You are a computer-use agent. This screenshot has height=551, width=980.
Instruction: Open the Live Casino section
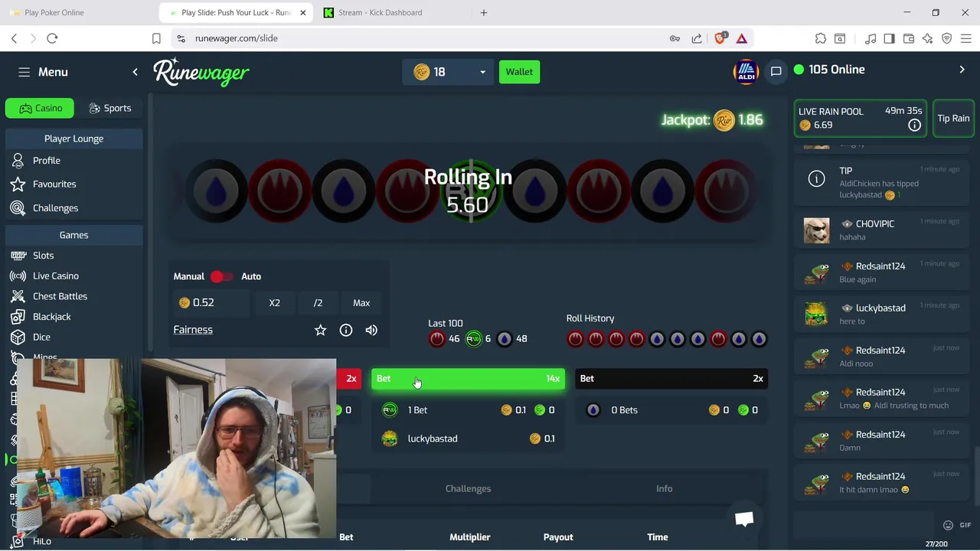point(56,276)
